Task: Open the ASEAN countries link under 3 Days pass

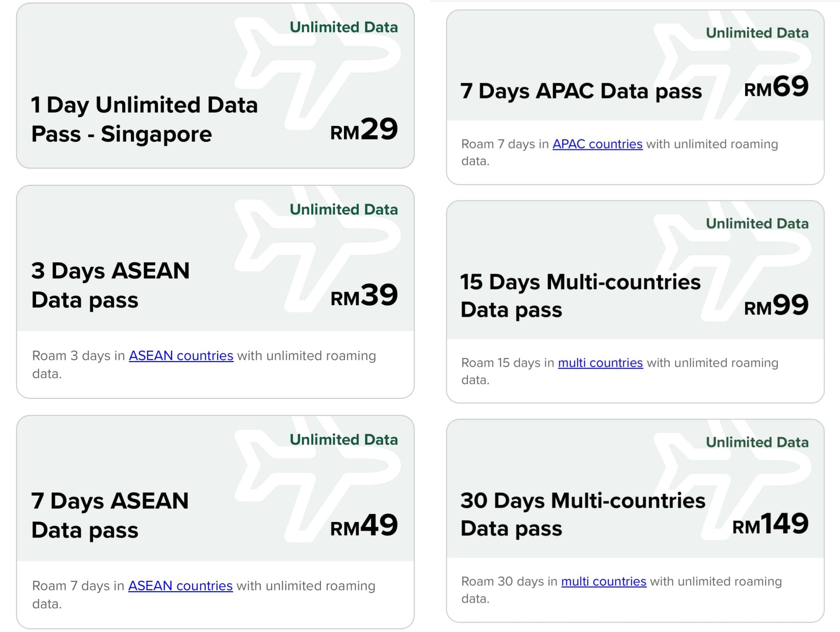Action: 181,355
